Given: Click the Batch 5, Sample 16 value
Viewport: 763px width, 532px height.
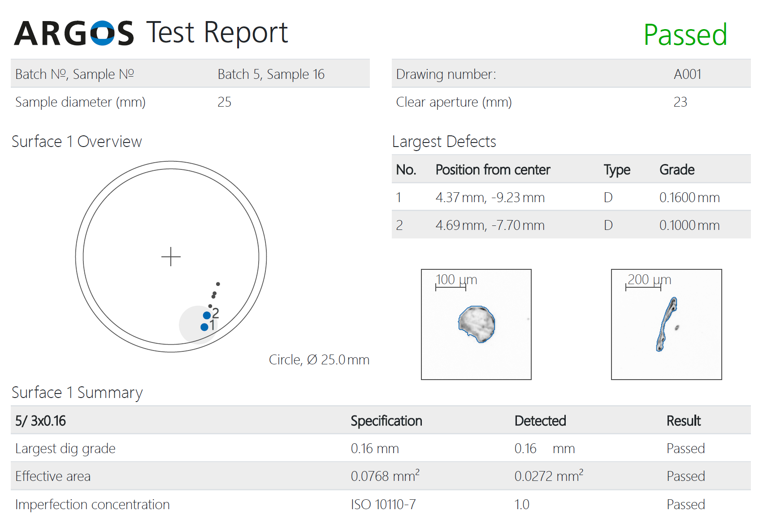Looking at the screenshot, I should [271, 74].
